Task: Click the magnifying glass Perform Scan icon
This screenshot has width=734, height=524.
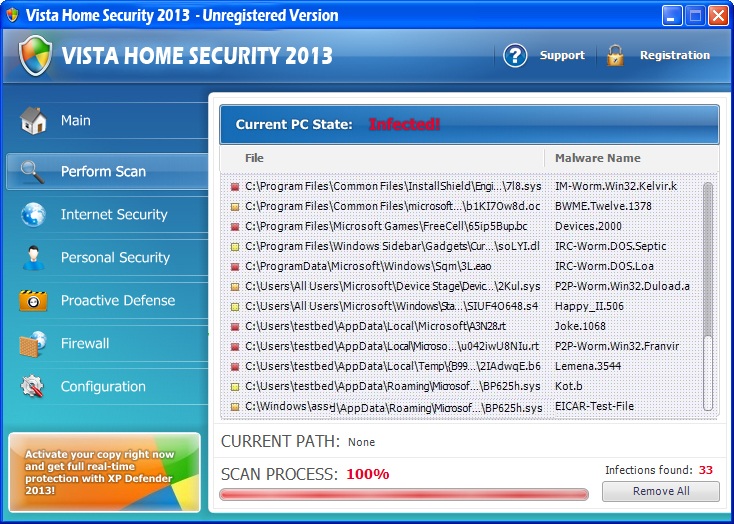Action: [32, 172]
